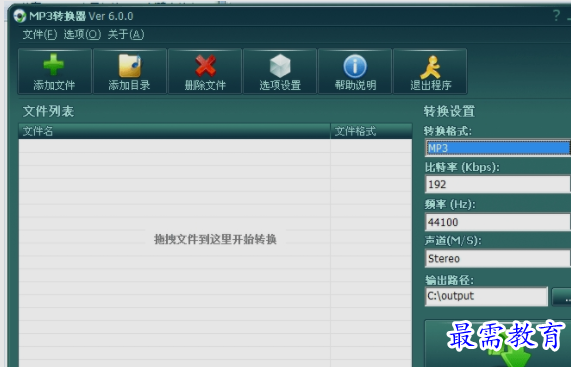Expand the 转换格式 MP3 combo box
Screen dimensions: 571x367
click(x=498, y=148)
